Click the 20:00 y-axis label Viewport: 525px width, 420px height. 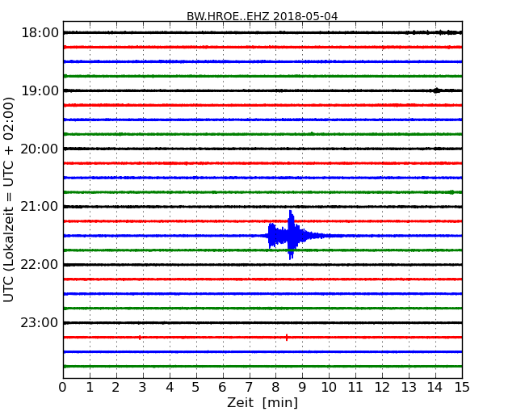[40, 149]
